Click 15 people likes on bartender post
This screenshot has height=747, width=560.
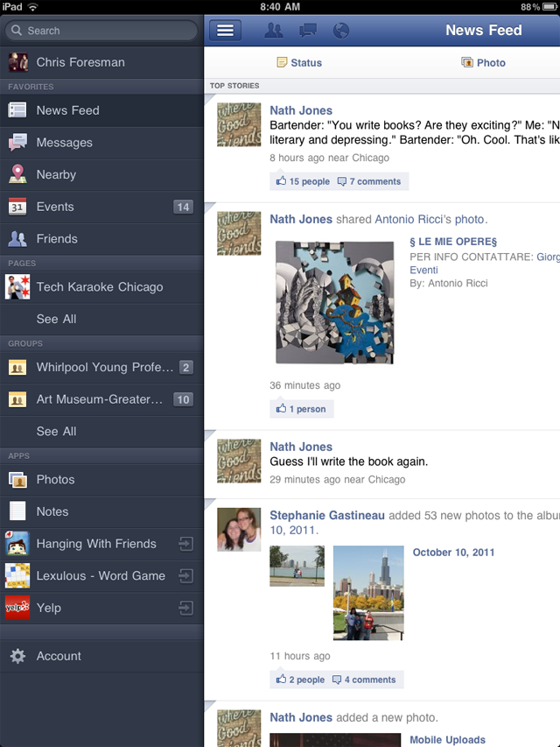(x=303, y=181)
